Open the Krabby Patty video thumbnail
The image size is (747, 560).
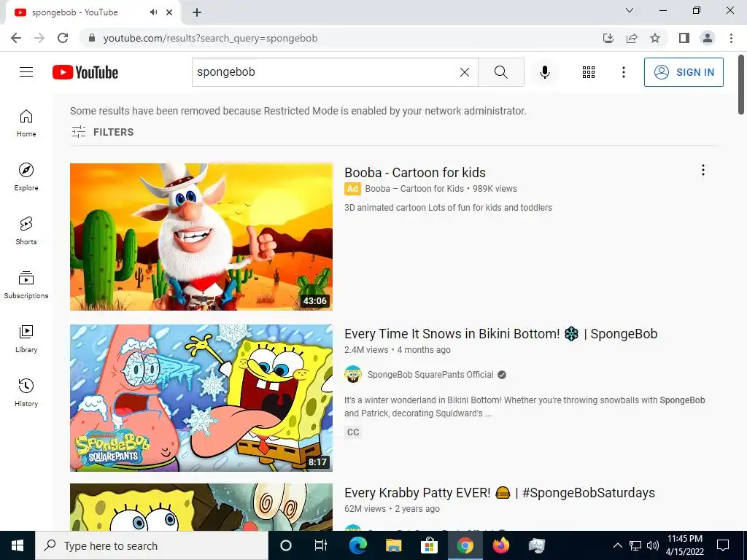click(x=201, y=507)
